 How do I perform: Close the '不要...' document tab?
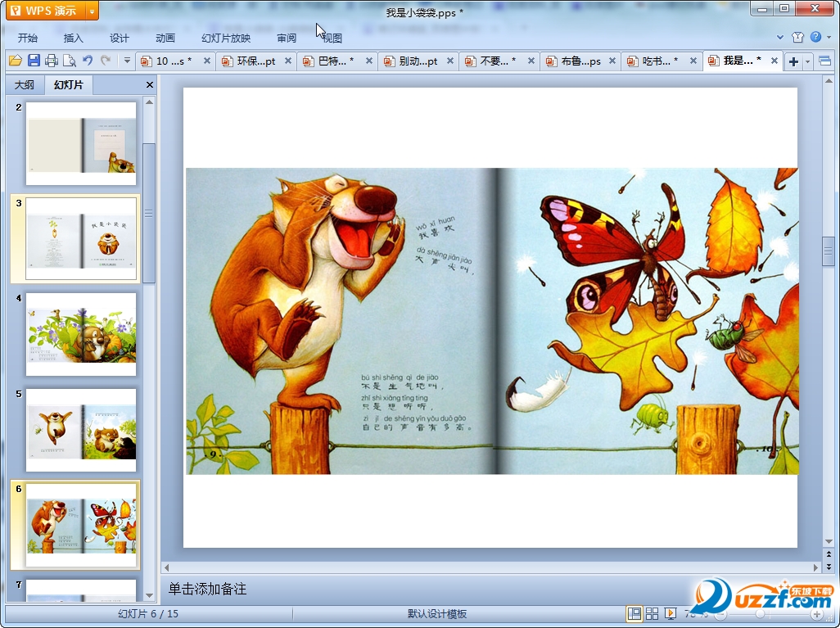click(531, 61)
